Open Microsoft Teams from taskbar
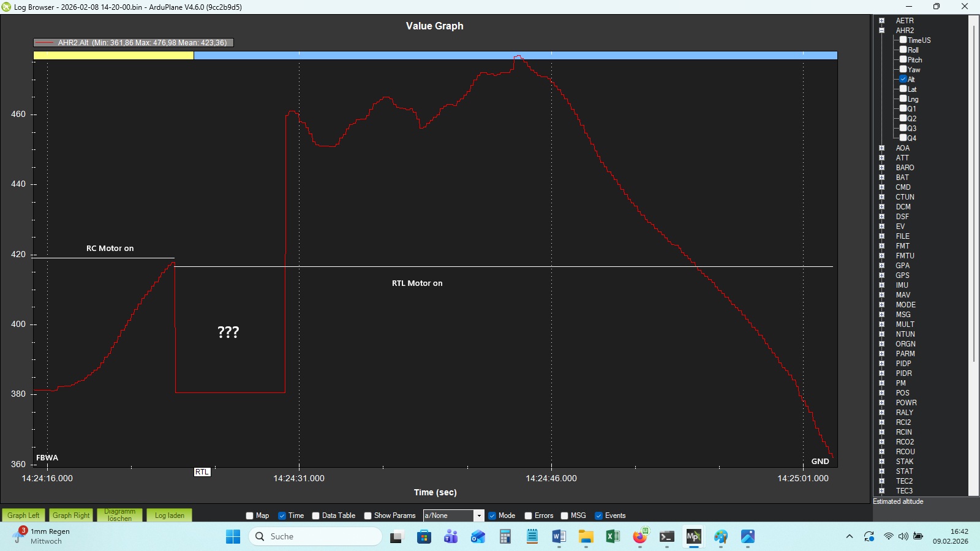 451,537
